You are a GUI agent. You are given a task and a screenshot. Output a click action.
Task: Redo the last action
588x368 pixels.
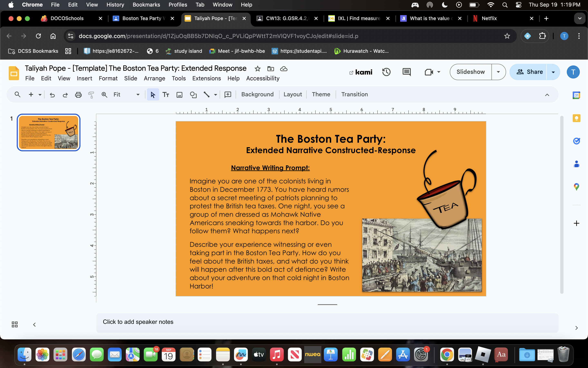click(x=65, y=94)
